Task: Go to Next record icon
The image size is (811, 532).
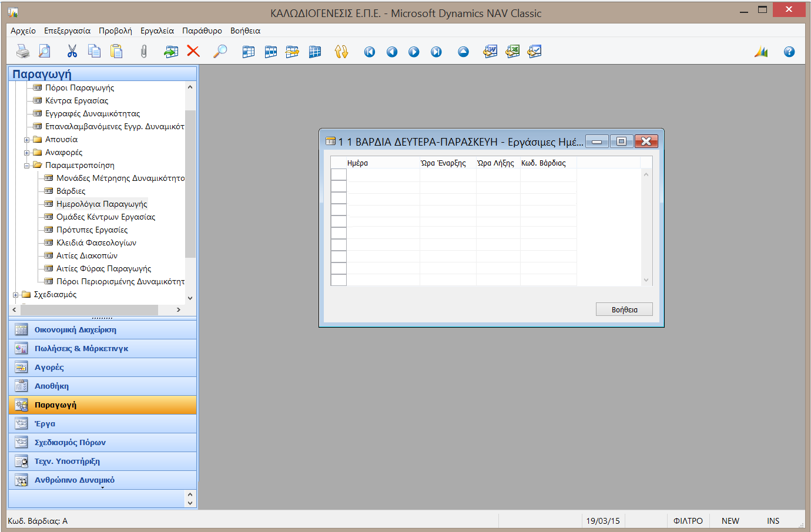Action: click(x=414, y=52)
